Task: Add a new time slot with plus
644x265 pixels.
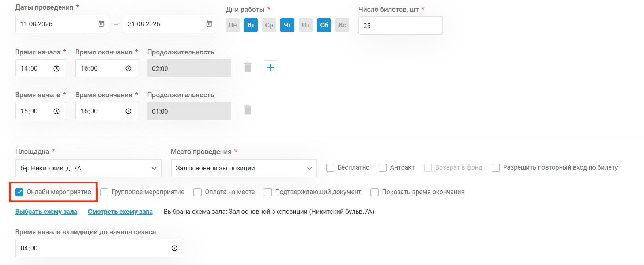Action: point(270,67)
